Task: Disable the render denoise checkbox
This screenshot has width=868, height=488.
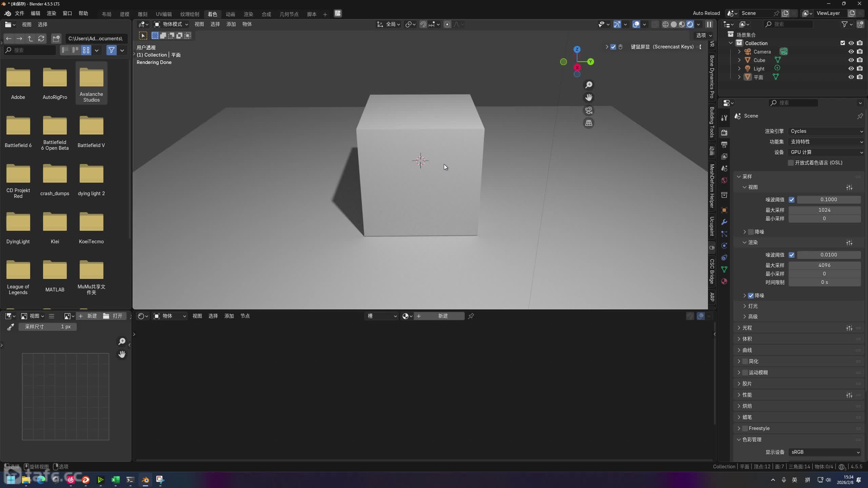Action: tap(751, 296)
